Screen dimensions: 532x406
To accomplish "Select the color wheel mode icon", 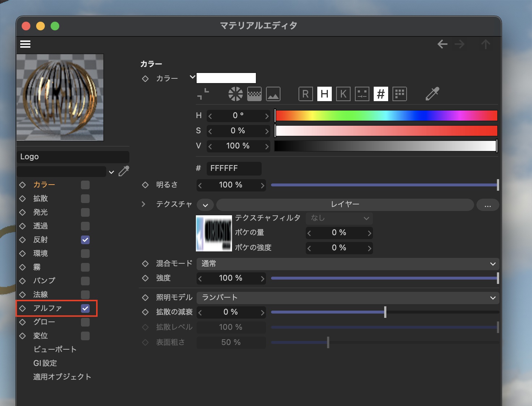I will 236,94.
